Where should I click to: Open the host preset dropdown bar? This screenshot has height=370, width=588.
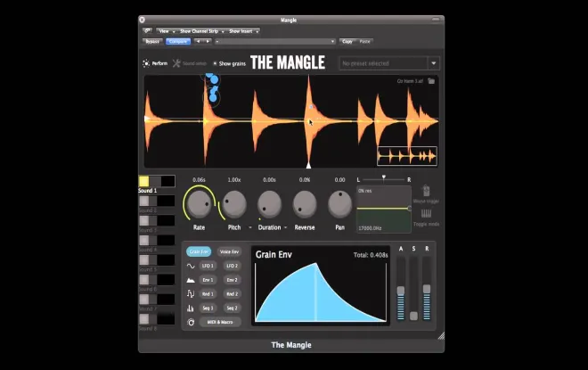point(275,41)
